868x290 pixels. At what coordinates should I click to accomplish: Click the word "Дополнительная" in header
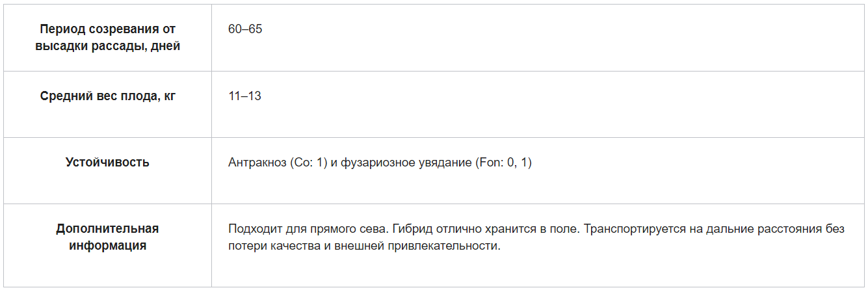107,229
